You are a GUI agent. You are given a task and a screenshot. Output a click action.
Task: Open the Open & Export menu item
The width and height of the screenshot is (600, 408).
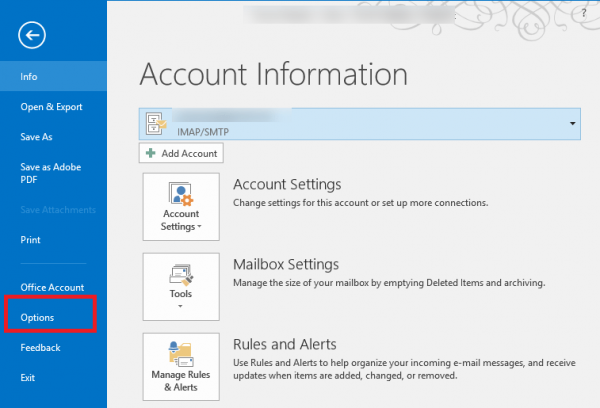point(53,107)
